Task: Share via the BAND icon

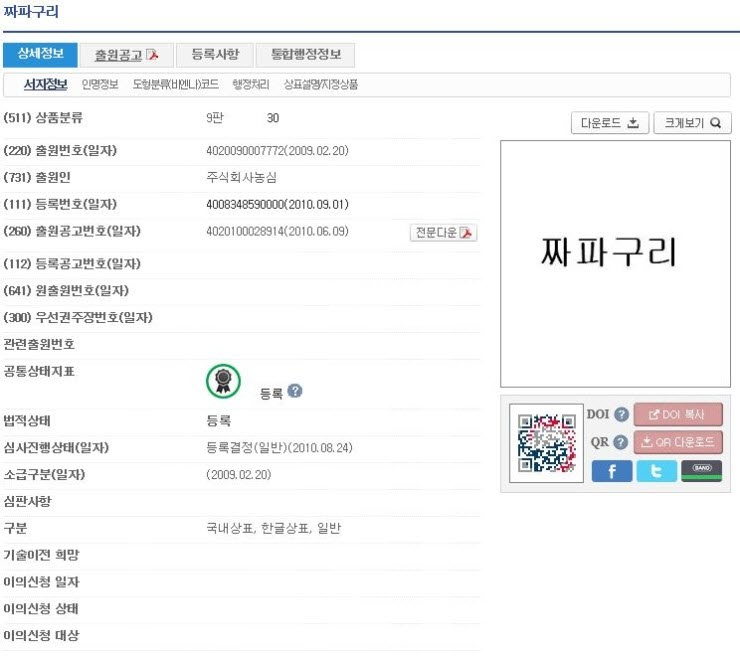Action: [701, 471]
